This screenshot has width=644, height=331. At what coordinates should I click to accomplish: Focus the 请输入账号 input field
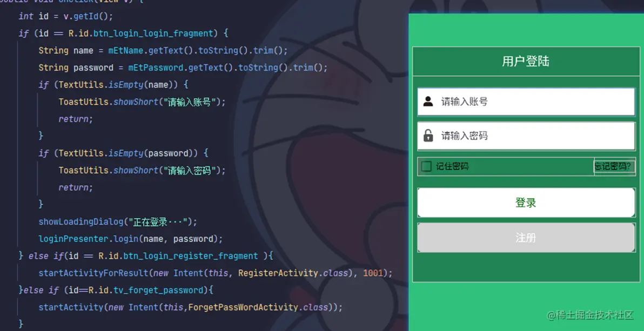click(526, 102)
